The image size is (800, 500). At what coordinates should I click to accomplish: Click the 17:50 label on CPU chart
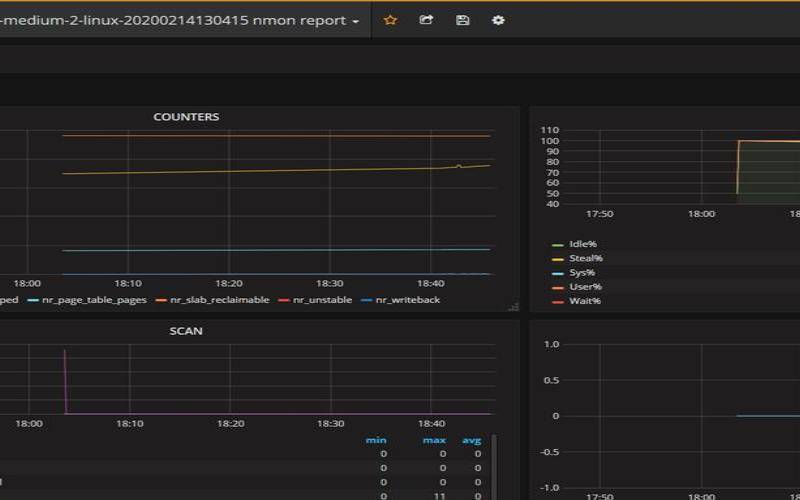(599, 214)
